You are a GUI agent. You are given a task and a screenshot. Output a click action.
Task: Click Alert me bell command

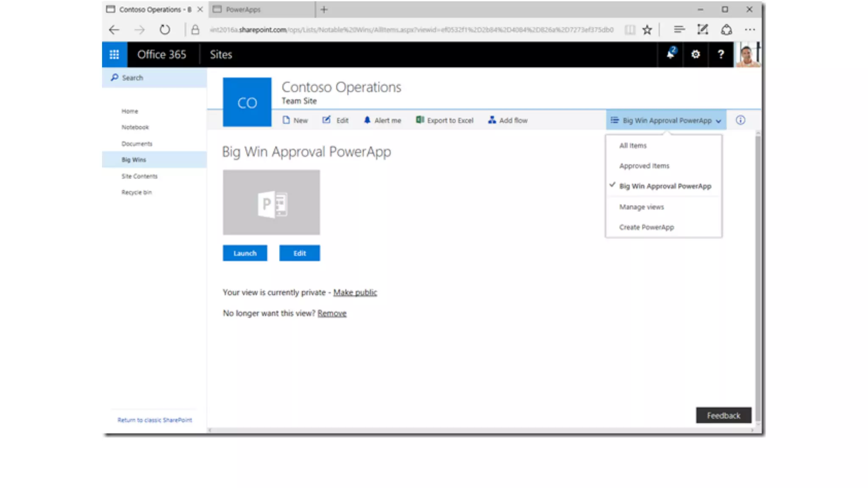[382, 120]
